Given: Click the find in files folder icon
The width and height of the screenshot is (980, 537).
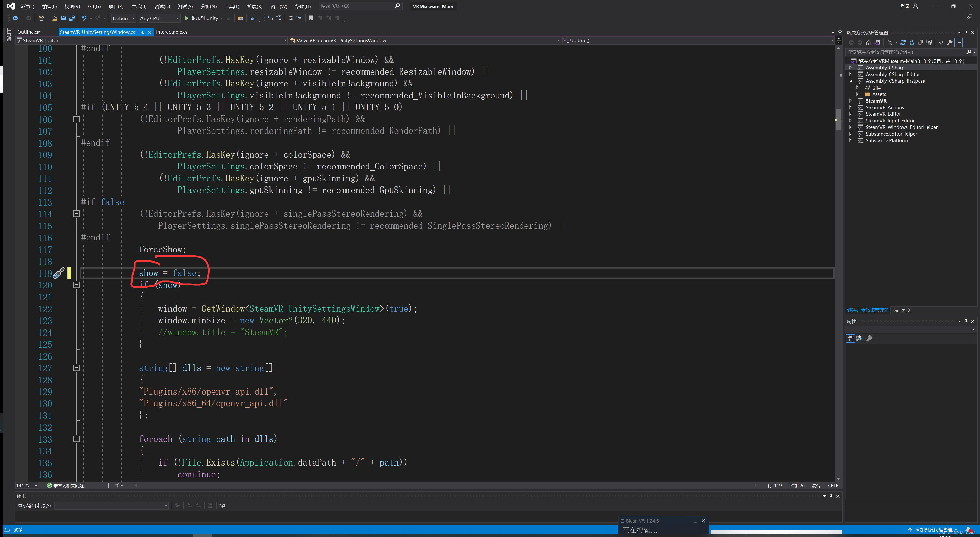Looking at the screenshot, I should pyautogui.click(x=240, y=18).
